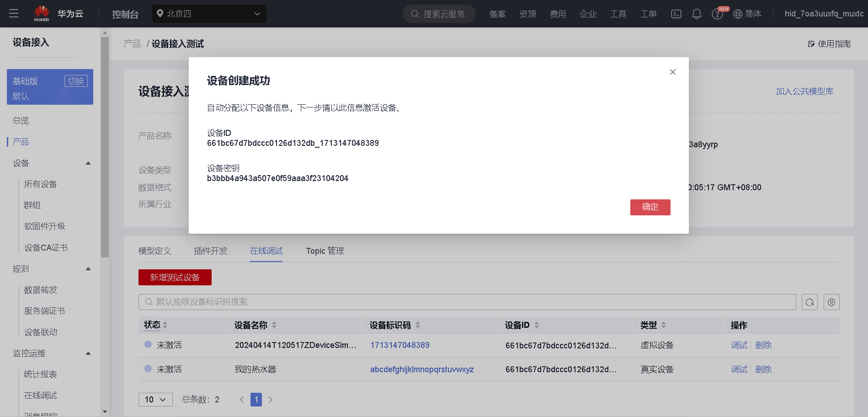The height and width of the screenshot is (417, 868).
Task: Switch to the 插件开发 tab
Action: [211, 251]
